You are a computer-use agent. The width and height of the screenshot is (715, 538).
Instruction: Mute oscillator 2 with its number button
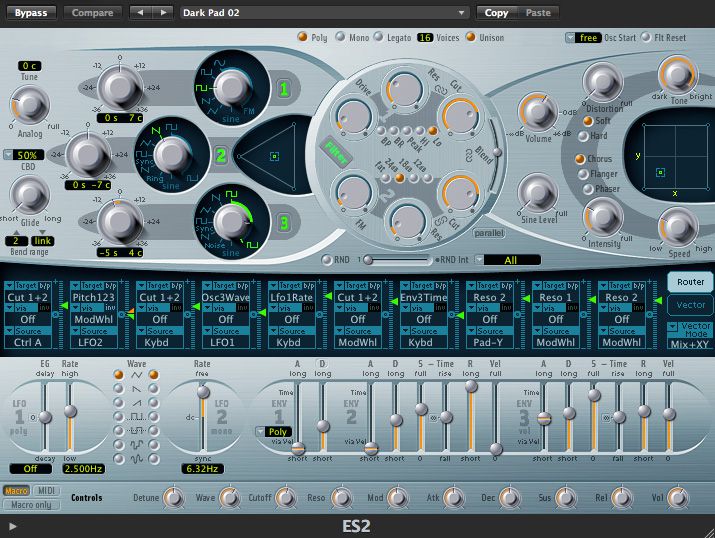pyautogui.click(x=221, y=156)
